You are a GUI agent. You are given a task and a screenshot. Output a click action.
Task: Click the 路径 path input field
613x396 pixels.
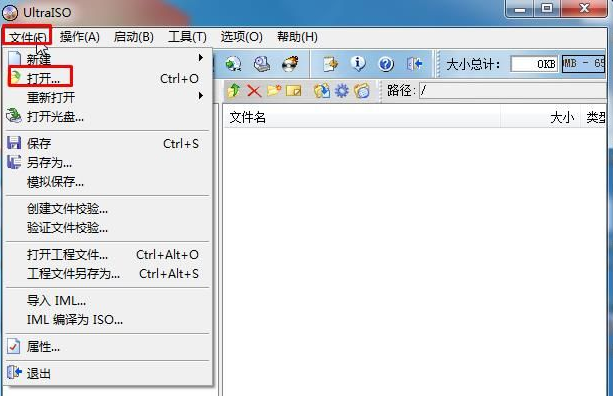(x=513, y=91)
